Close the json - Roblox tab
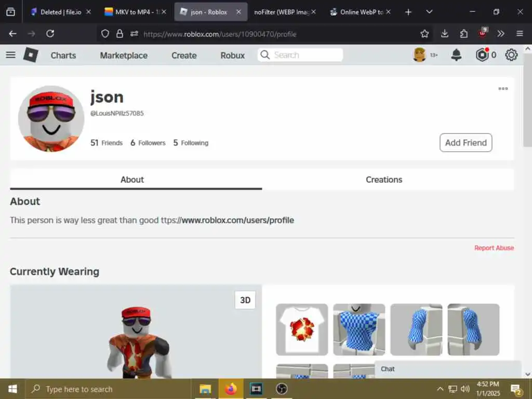The height and width of the screenshot is (399, 532). (238, 12)
